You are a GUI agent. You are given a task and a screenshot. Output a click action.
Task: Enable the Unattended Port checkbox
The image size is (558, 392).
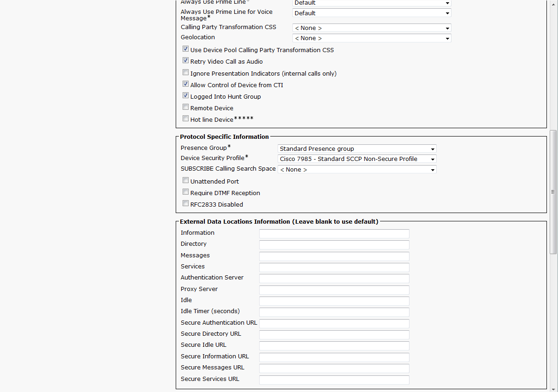pyautogui.click(x=186, y=180)
